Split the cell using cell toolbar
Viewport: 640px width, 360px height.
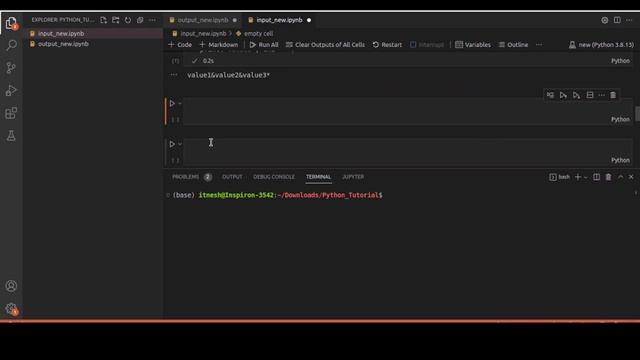point(590,95)
